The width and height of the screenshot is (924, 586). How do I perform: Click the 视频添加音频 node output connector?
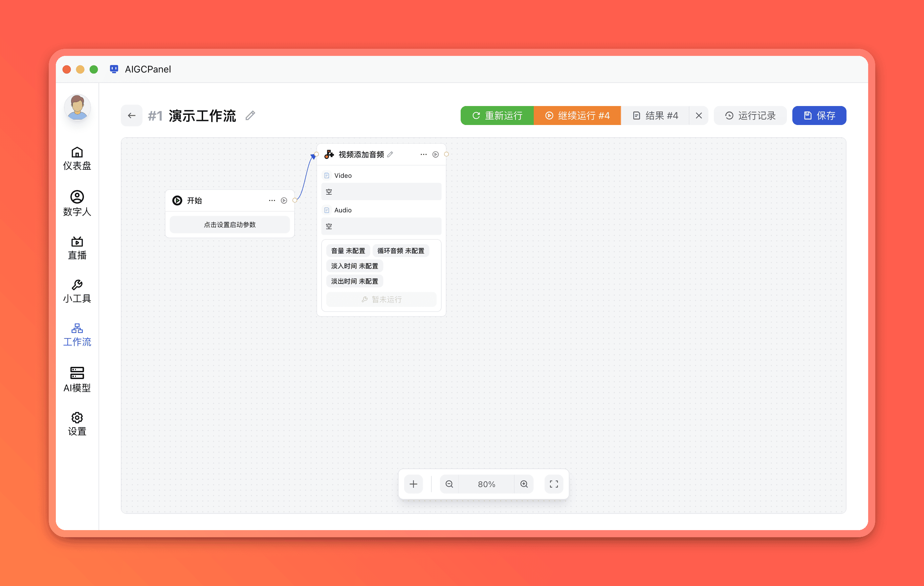[446, 154]
